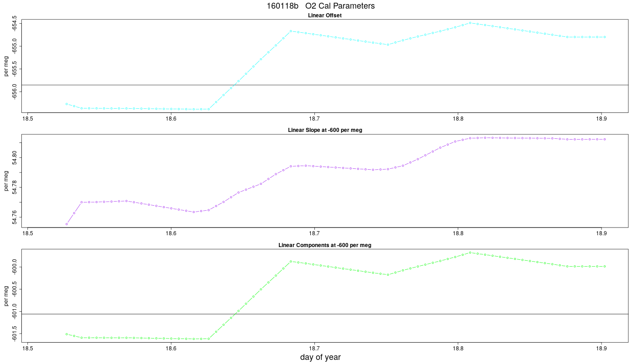Screen dimensions: 637x364
Task: Click the -656.0 y-axis tick label
Action: point(15,92)
